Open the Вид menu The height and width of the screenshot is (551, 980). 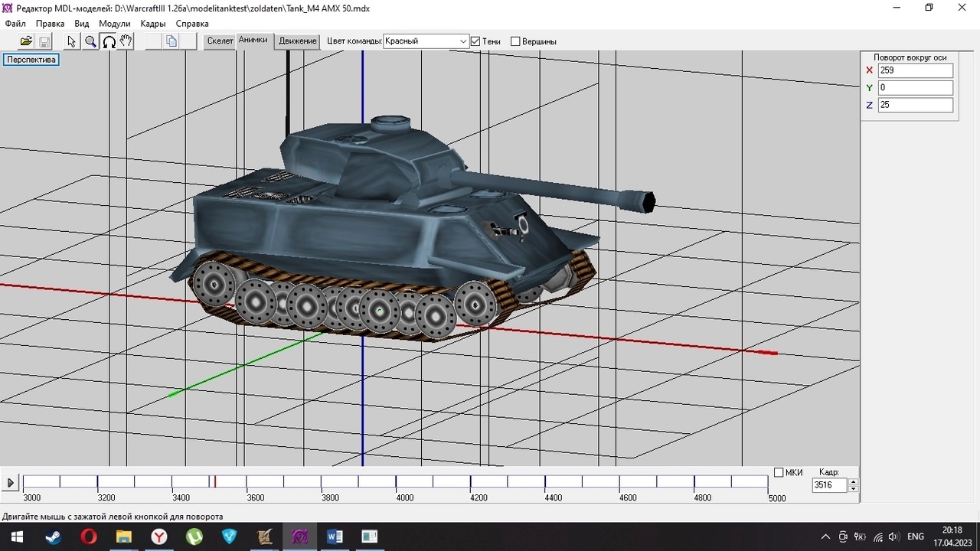coord(82,24)
